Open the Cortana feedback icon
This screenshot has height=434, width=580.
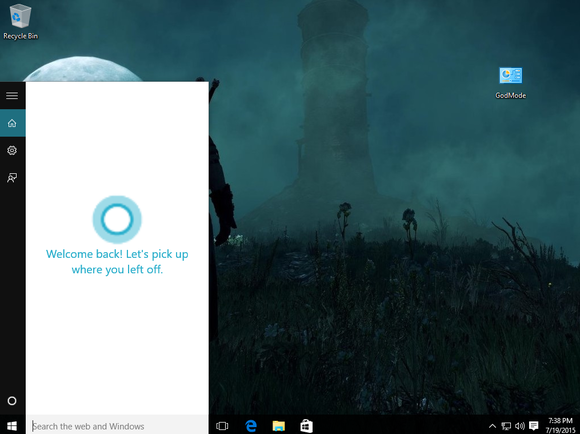click(x=12, y=178)
